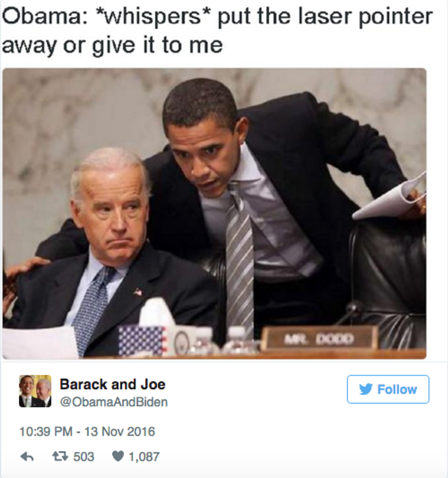Click the laser pointer tweet caption text
The height and width of the screenshot is (478, 448).
pos(217,30)
